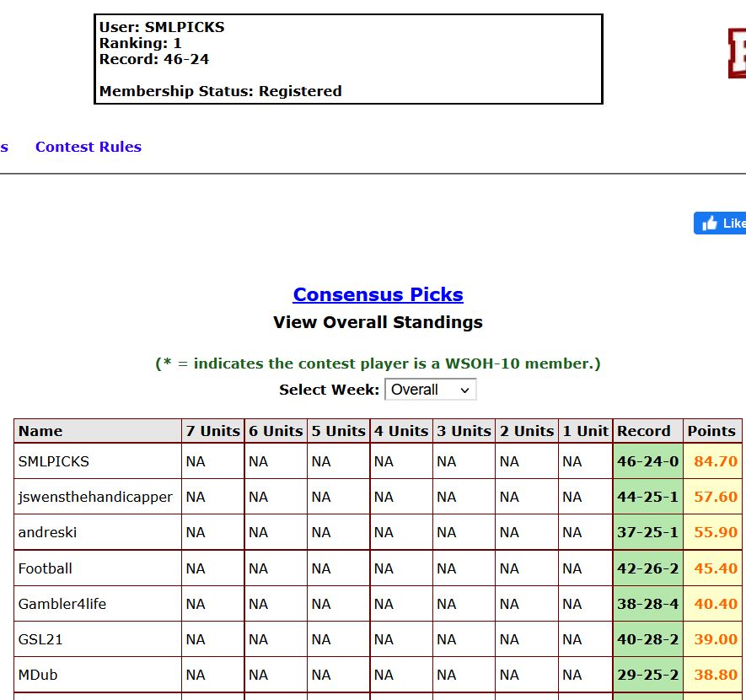
Task: Click View Overall Standings heading
Action: 378,322
